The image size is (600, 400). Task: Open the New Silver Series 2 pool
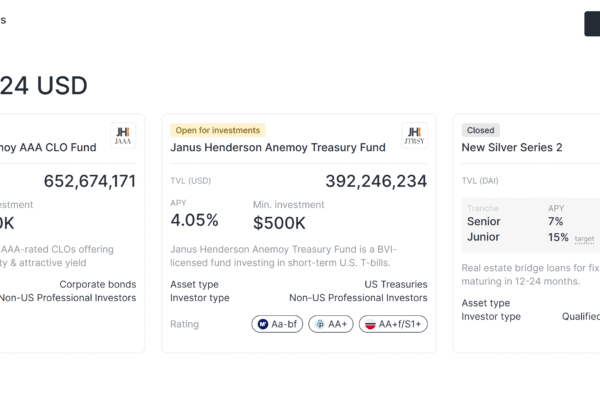point(511,147)
